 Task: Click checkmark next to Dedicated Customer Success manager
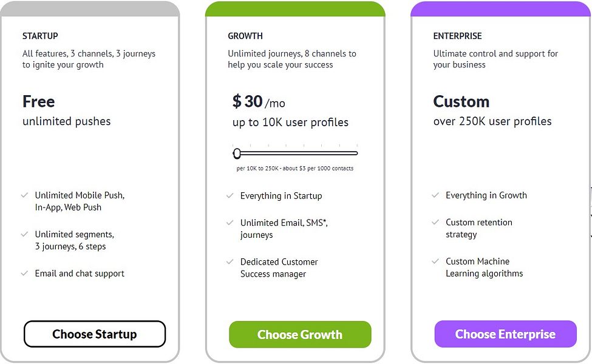pyautogui.click(x=230, y=262)
